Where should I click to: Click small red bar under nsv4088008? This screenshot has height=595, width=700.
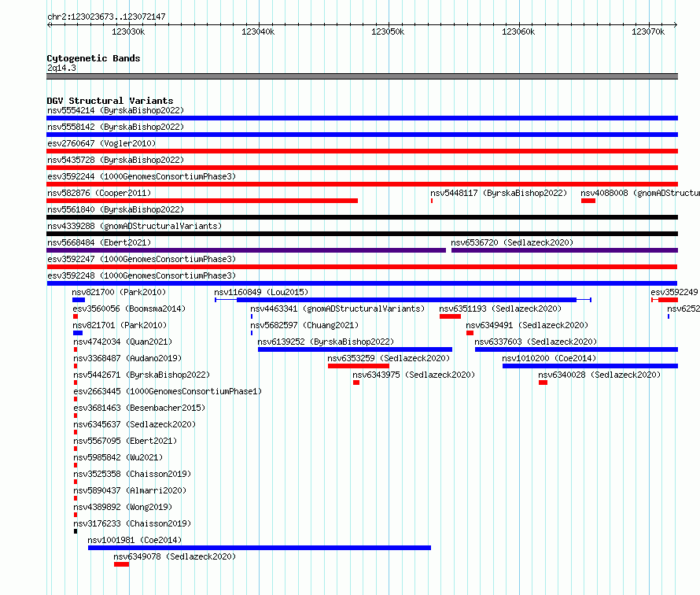point(588,201)
